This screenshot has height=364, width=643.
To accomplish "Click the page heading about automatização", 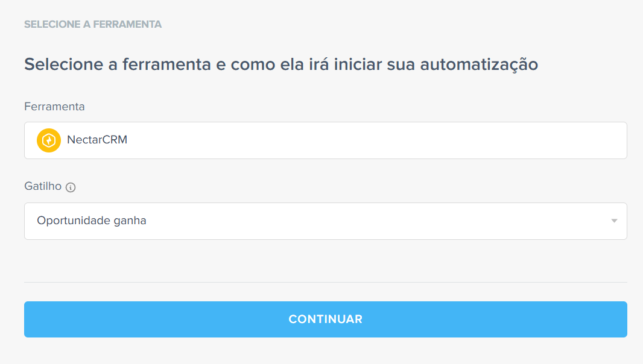I will click(x=280, y=64).
